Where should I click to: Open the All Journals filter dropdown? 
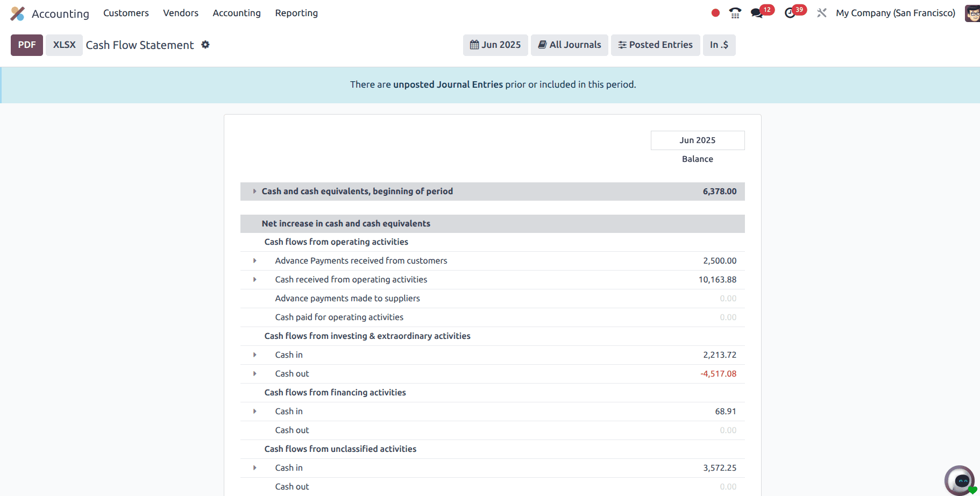point(569,45)
